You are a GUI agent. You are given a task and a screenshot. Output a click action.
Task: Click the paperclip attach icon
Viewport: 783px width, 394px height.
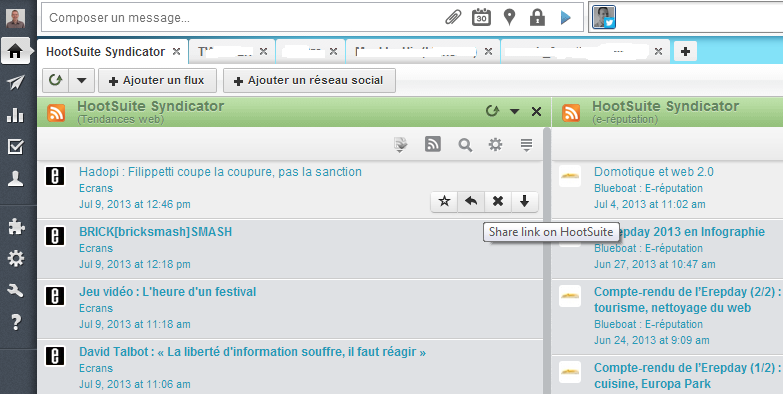coord(453,18)
